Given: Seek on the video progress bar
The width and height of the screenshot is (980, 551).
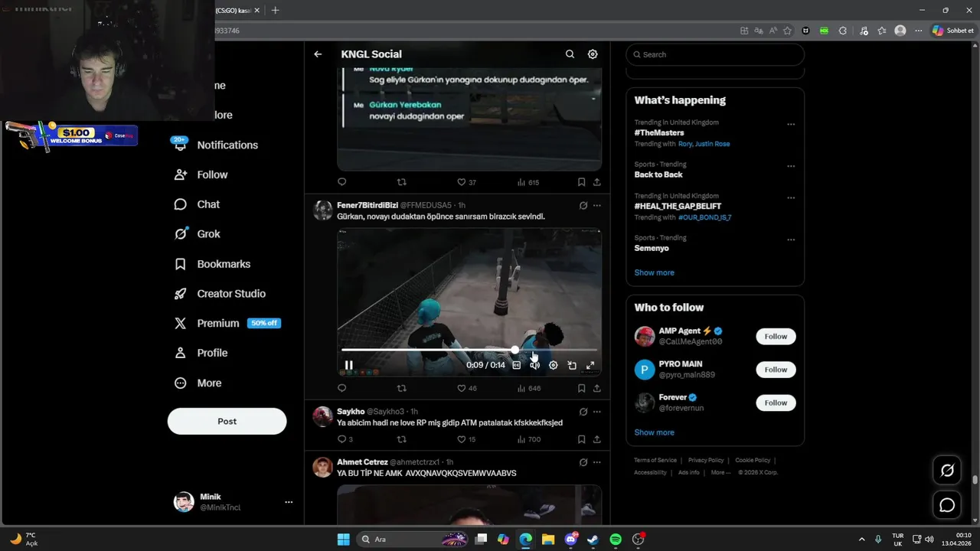Looking at the screenshot, I should coord(469,350).
